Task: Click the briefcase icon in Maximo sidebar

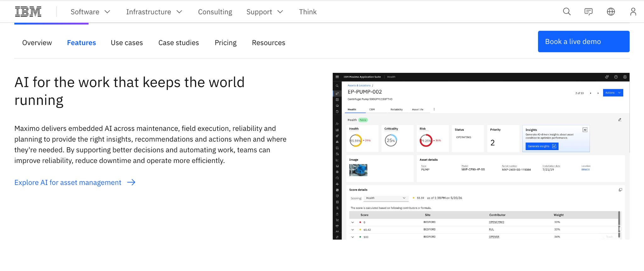Action: click(337, 178)
